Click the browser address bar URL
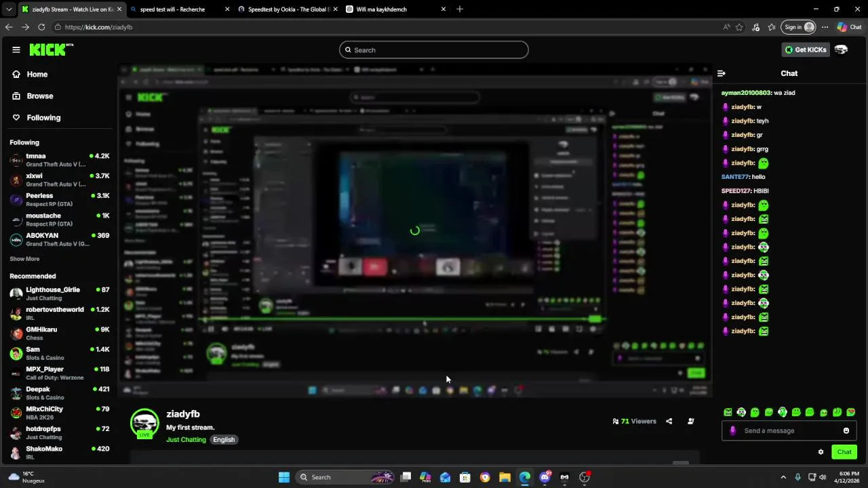This screenshot has width=868, height=488. tap(98, 27)
